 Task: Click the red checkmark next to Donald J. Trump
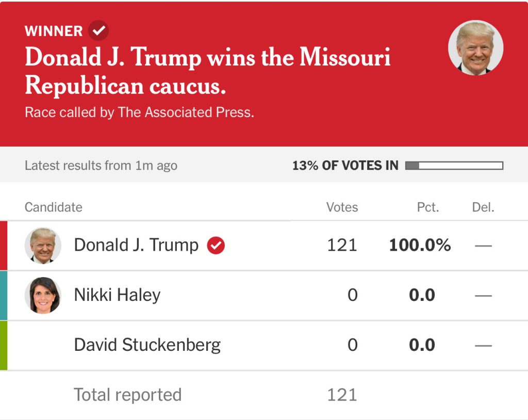[216, 246]
